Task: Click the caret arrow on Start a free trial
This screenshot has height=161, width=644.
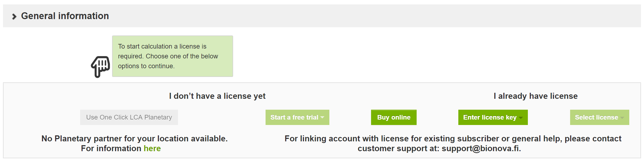Action: tap(322, 117)
